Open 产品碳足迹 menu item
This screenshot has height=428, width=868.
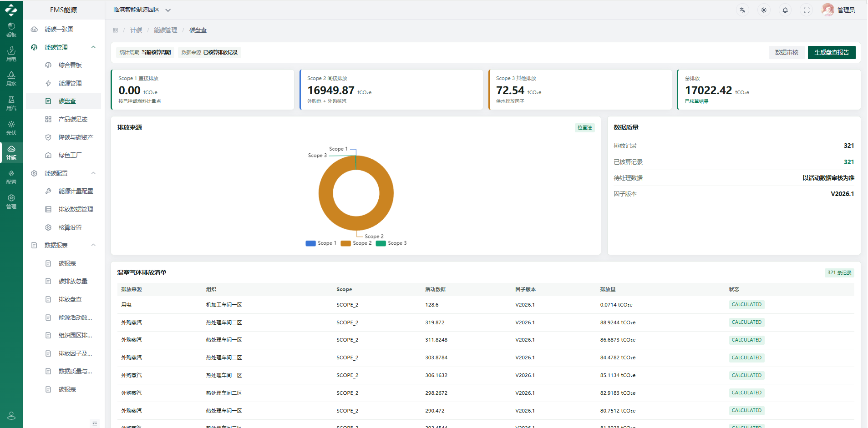(72, 119)
